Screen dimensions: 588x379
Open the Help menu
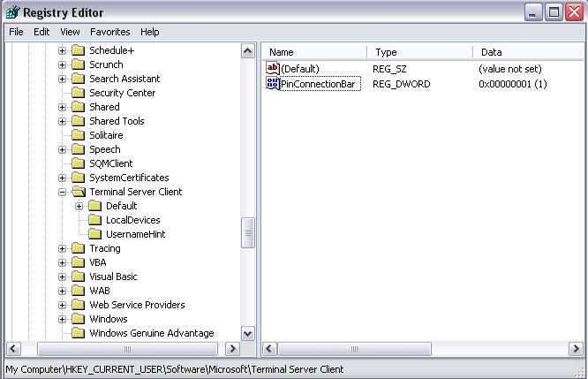coord(150,32)
